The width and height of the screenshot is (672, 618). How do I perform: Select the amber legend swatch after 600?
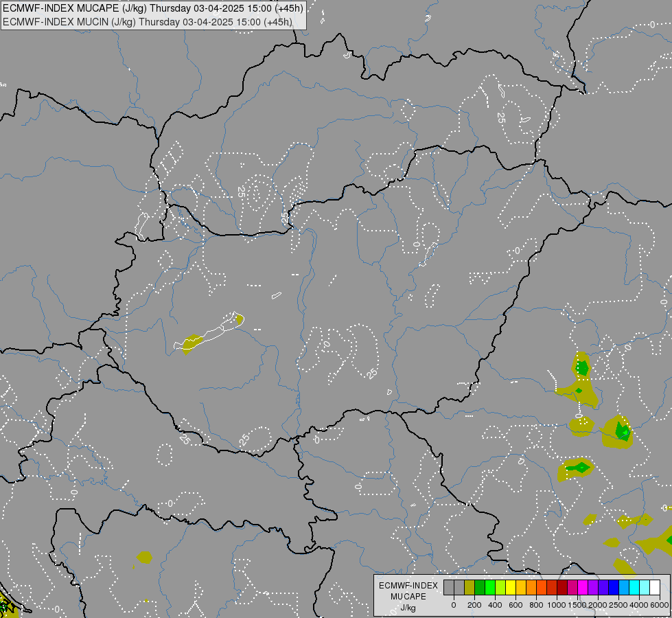click(x=521, y=587)
